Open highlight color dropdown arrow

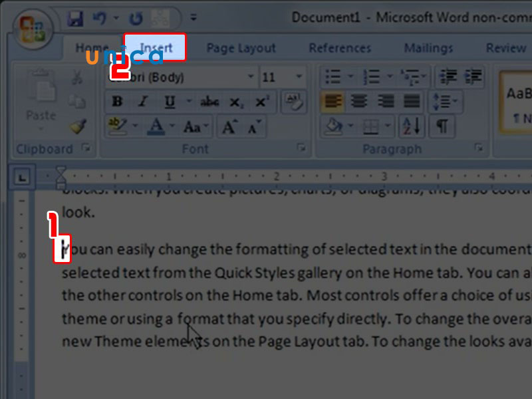tap(135, 126)
